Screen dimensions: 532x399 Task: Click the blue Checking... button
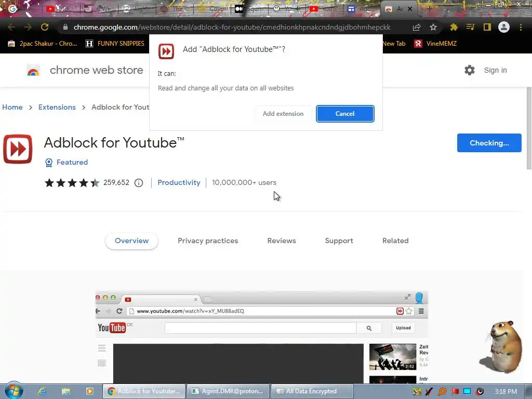(489, 143)
